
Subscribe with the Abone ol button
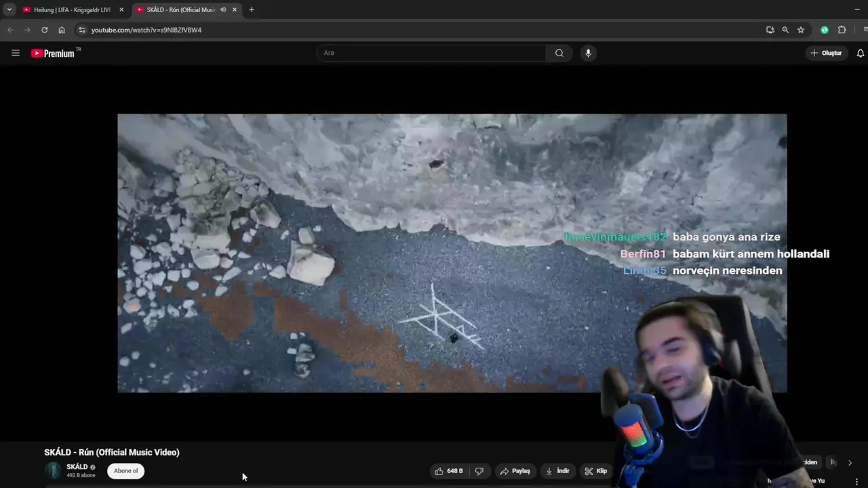(x=125, y=470)
